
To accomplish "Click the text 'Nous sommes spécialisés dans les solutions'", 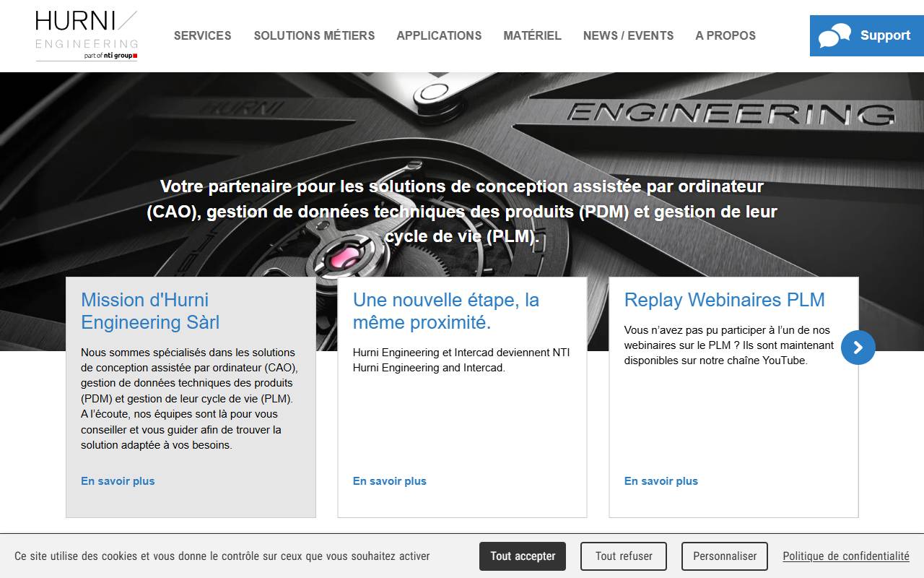I will pos(189,399).
